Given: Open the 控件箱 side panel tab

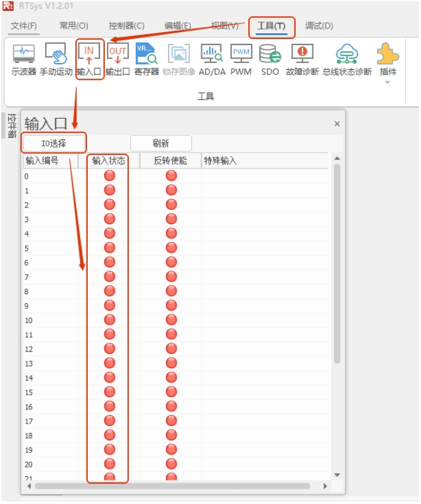Looking at the screenshot, I should click(x=12, y=125).
